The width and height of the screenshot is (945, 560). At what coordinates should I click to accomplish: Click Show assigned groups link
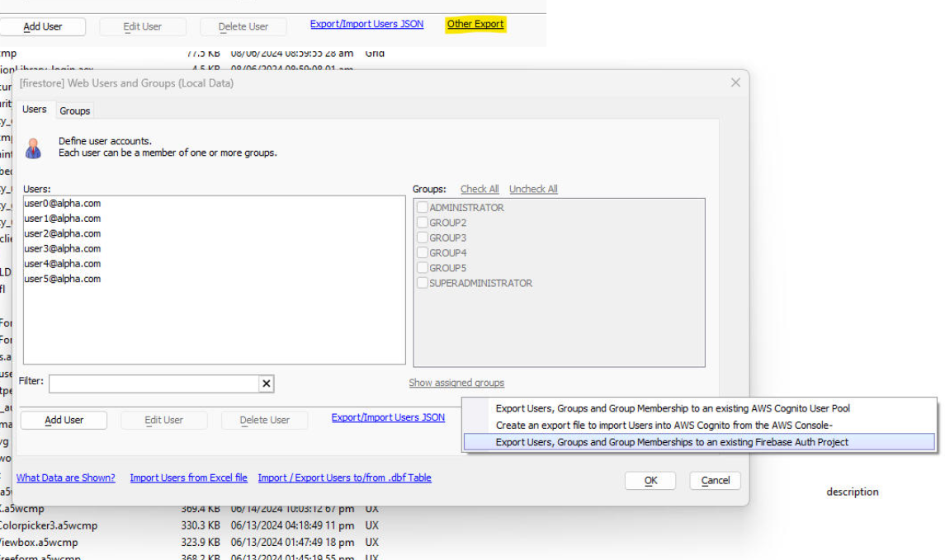[456, 383]
